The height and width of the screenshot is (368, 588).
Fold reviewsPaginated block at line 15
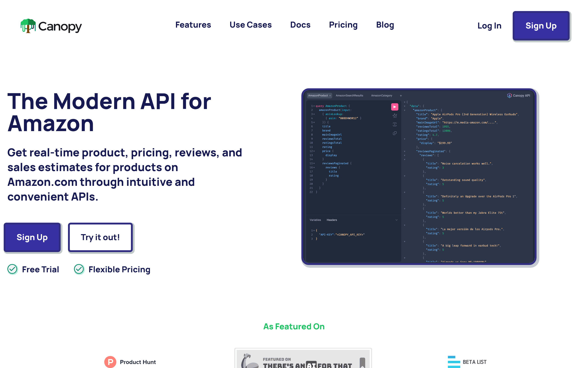pyautogui.click(x=314, y=164)
